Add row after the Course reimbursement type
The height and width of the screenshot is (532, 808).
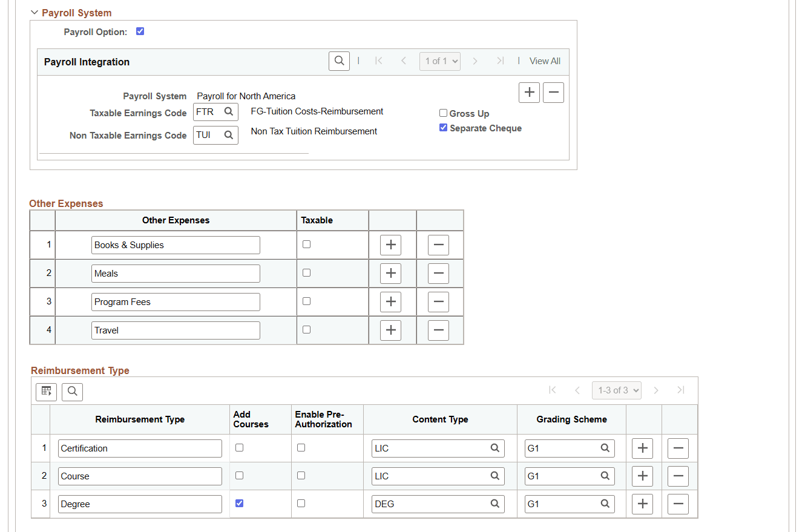[x=642, y=476]
